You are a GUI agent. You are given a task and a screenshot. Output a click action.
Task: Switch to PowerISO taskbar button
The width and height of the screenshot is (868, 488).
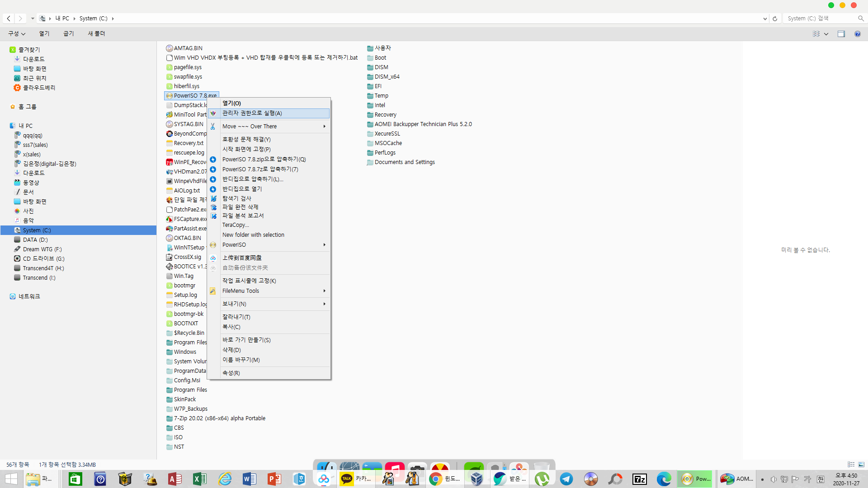[x=695, y=479]
